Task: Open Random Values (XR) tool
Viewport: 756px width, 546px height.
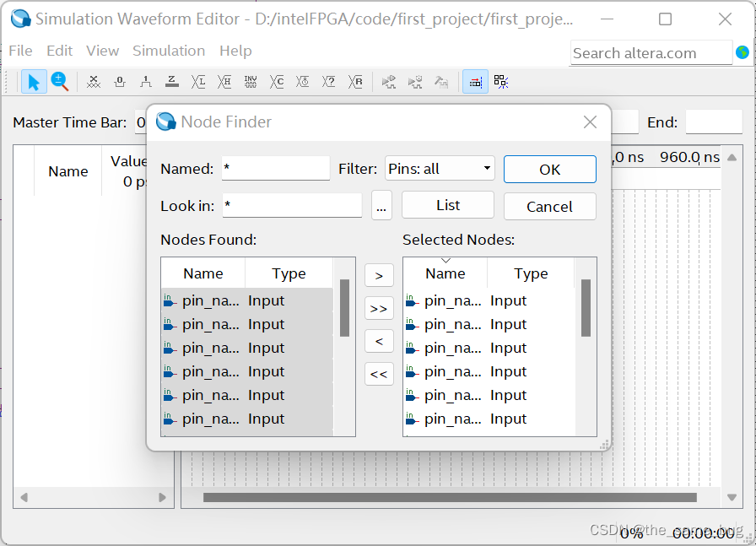Action: 355,82
